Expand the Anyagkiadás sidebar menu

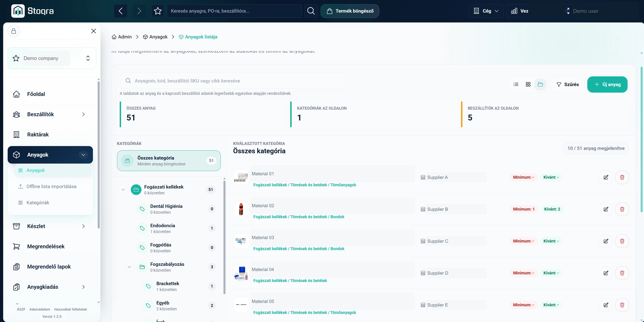tap(83, 287)
